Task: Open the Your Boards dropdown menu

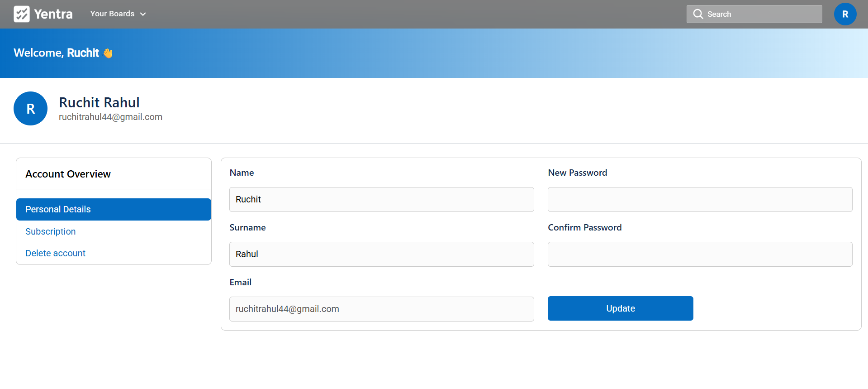Action: point(112,14)
